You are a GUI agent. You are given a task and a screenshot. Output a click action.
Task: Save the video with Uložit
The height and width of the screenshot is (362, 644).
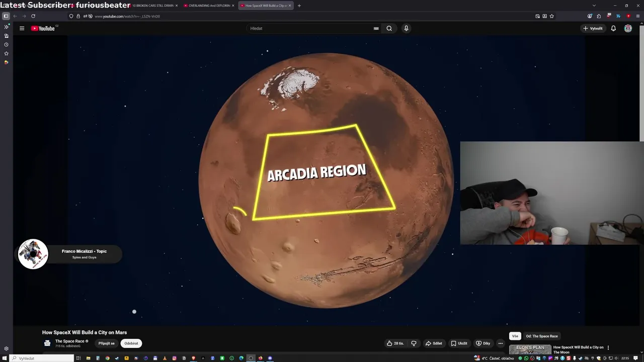point(459,343)
